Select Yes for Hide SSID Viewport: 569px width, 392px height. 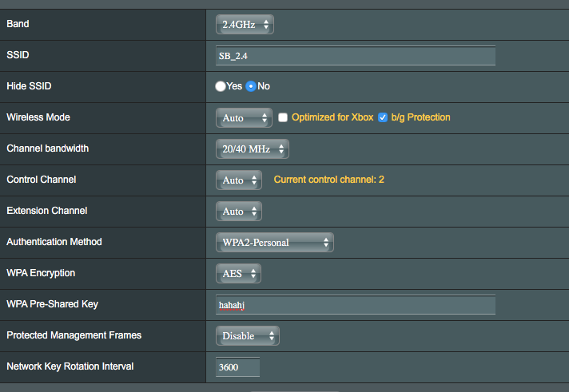221,86
